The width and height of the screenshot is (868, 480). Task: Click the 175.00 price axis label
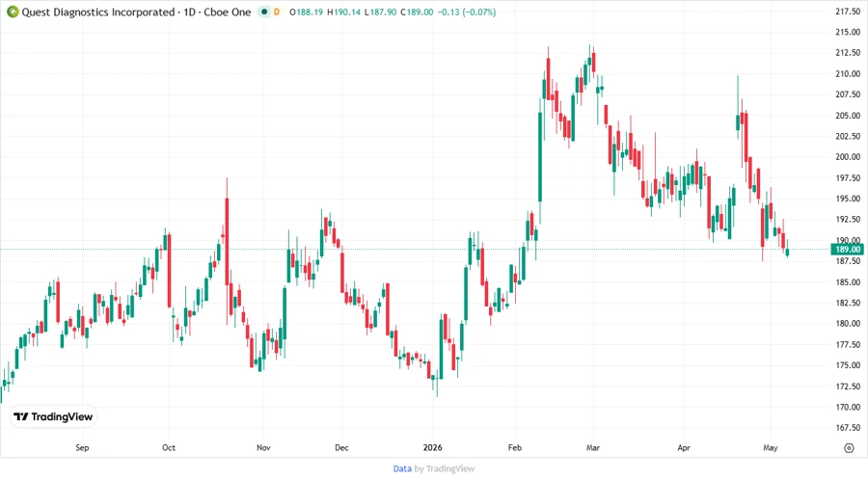(848, 365)
